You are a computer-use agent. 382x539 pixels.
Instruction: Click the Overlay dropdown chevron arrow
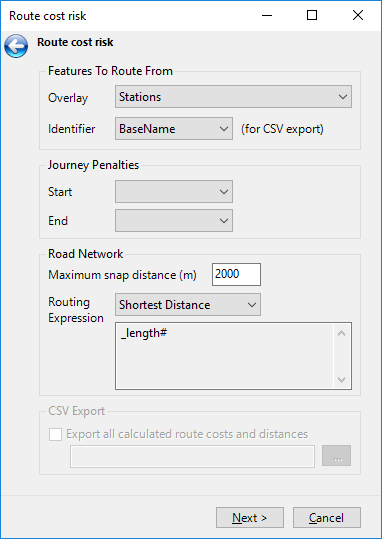pos(343,97)
